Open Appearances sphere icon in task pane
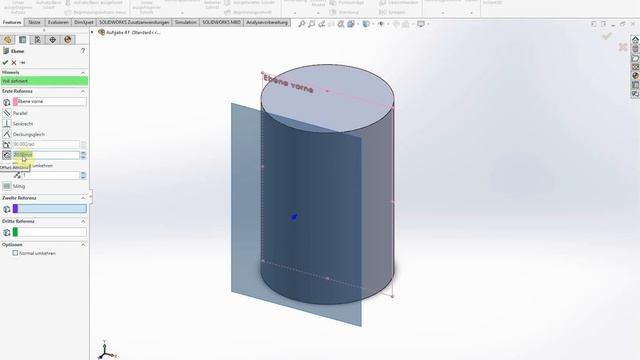This screenshot has height=360, width=640. 635,76
